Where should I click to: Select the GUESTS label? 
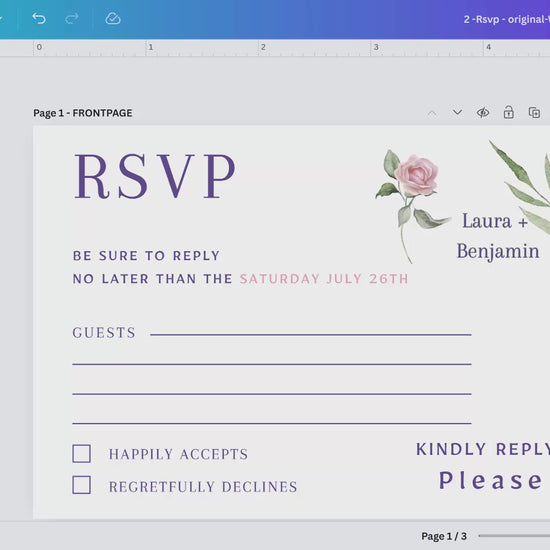point(104,333)
